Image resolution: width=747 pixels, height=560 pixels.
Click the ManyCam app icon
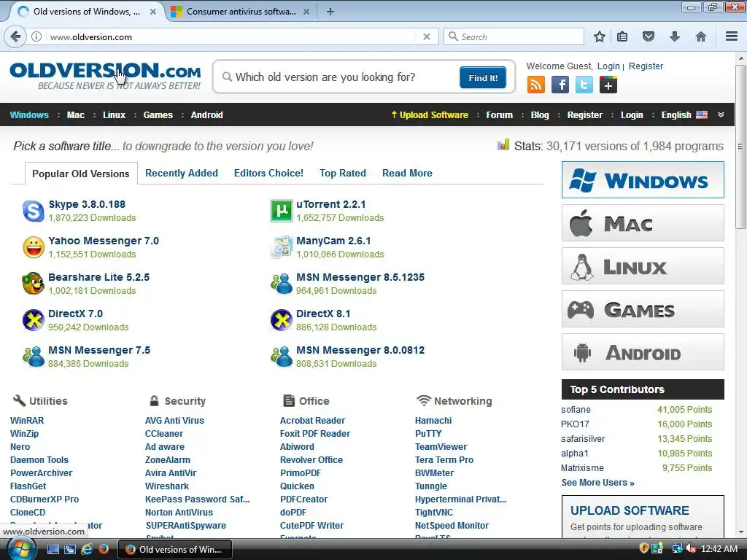point(281,247)
